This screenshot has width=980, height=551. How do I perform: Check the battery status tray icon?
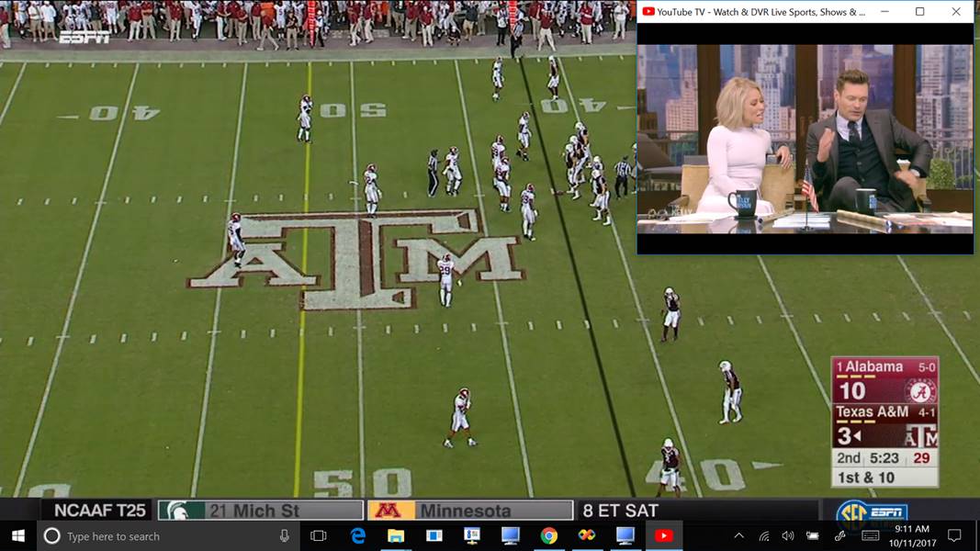(x=813, y=536)
